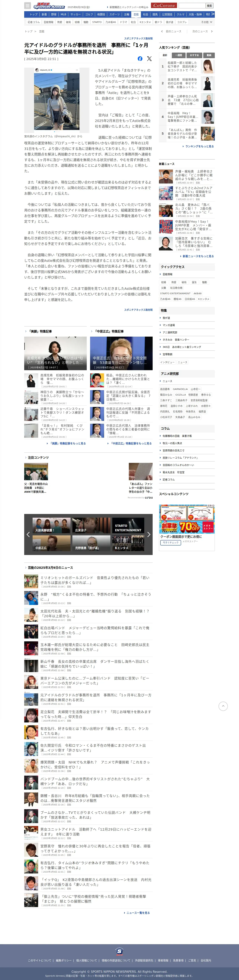The image size is (239, 980).
Task: Open 父・玄光を報告の山田裕貴 recommended item
Action: click(x=36, y=478)
